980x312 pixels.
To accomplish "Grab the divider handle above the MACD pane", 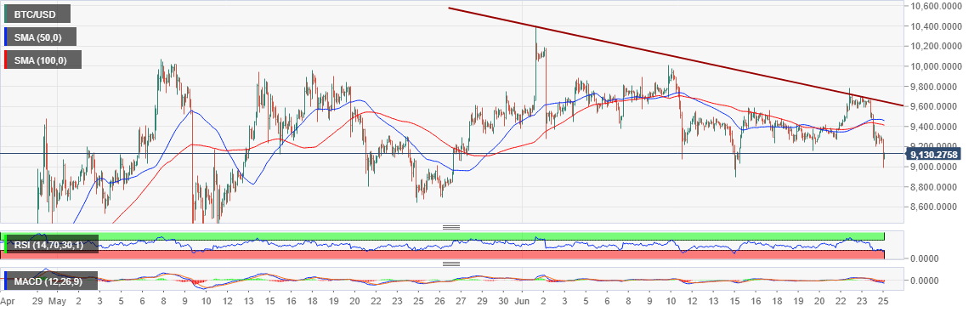I will (x=452, y=264).
